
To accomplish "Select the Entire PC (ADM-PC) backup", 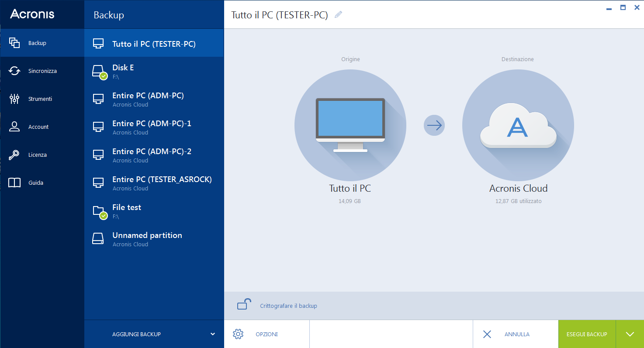I will (154, 99).
